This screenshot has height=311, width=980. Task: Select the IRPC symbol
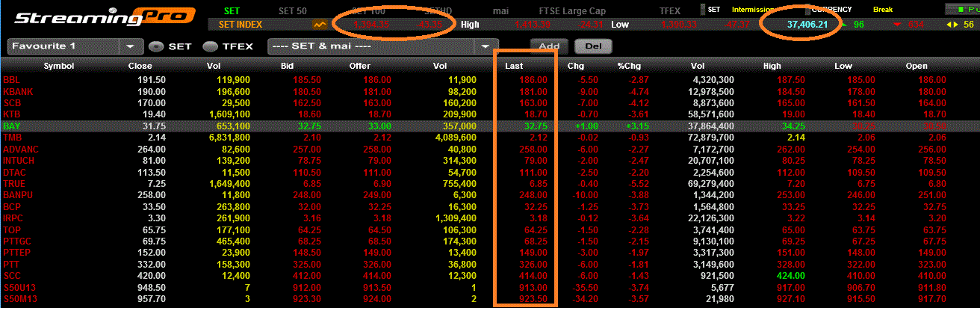click(14, 218)
